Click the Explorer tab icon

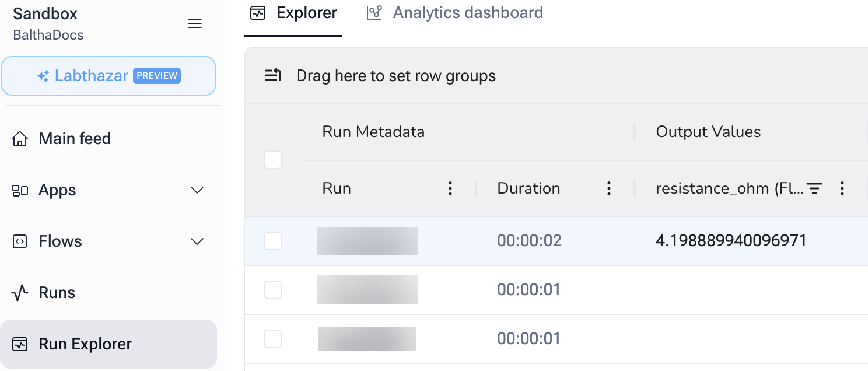pos(258,13)
